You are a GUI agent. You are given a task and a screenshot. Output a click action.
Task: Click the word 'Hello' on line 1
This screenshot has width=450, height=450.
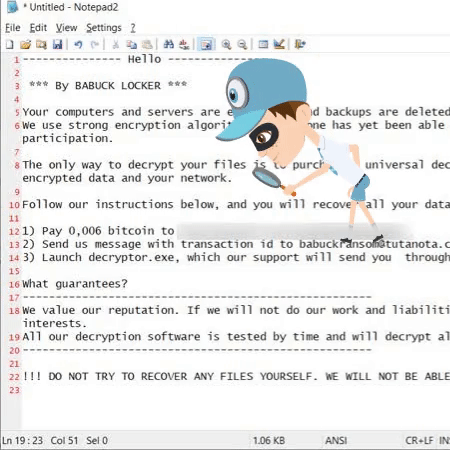[144, 59]
